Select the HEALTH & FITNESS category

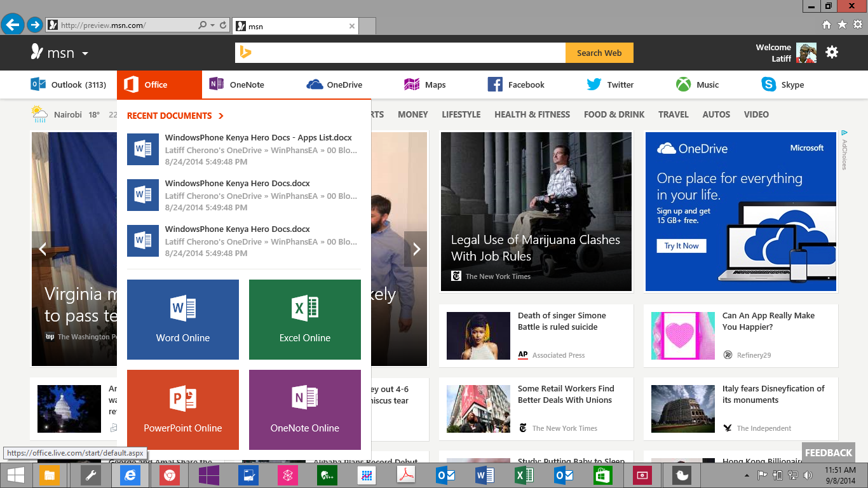[x=532, y=114]
